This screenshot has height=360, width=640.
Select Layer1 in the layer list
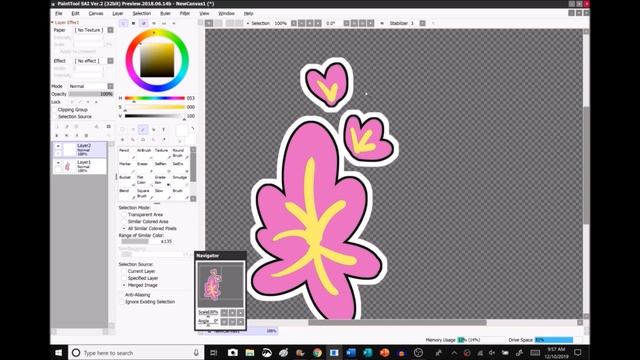pyautogui.click(x=80, y=166)
